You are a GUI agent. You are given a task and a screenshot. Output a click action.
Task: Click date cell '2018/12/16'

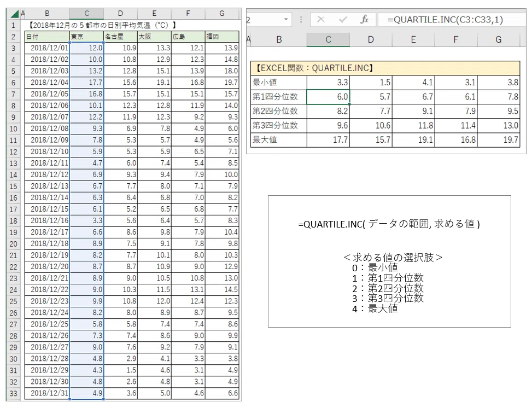tap(47, 220)
